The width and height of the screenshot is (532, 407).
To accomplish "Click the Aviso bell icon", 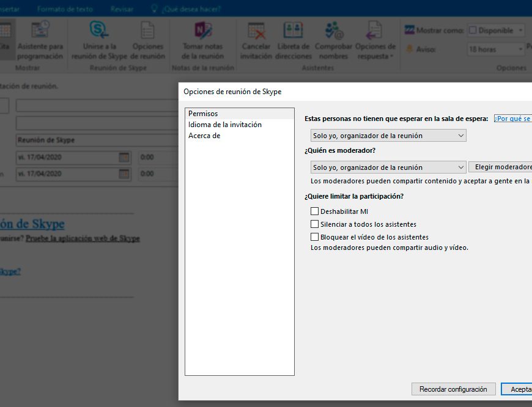I will [x=410, y=49].
